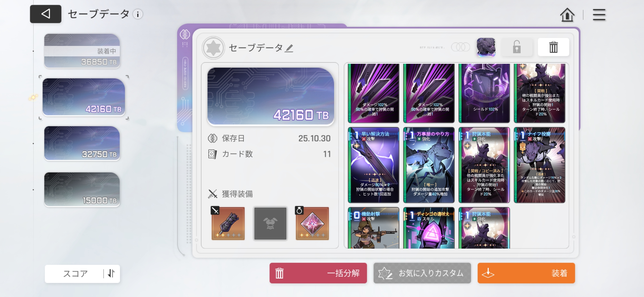Select the 36850 TB equipped save slot
This screenshot has width=644, height=297.
coord(82,51)
